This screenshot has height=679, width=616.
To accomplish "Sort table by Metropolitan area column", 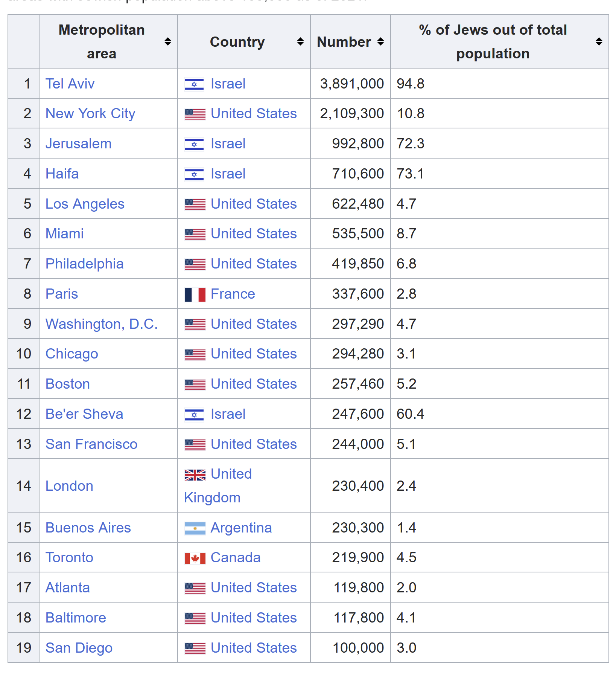I will point(168,42).
